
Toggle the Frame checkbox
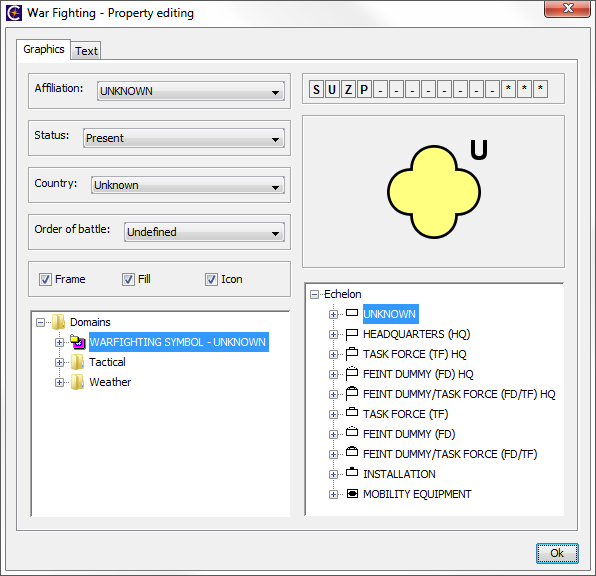pos(45,279)
